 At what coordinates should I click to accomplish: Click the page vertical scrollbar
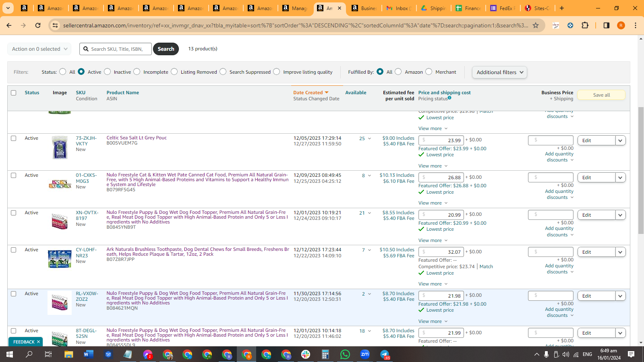pyautogui.click(x=641, y=170)
